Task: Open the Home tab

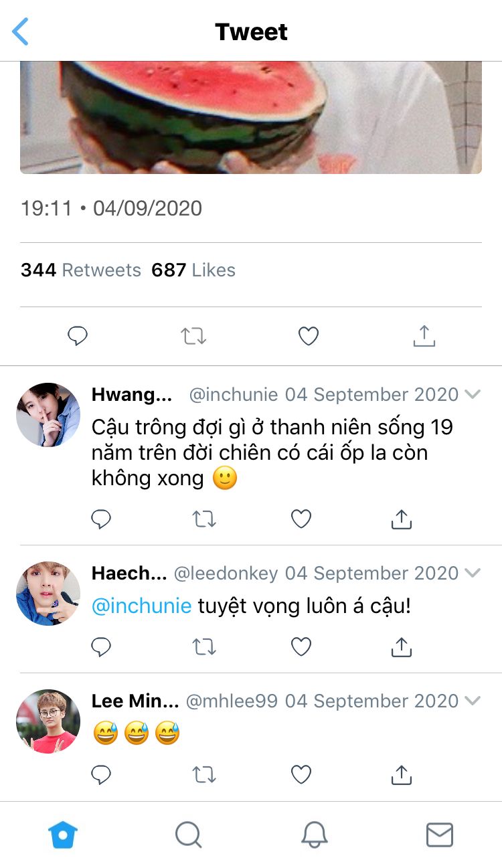Action: coord(63,835)
